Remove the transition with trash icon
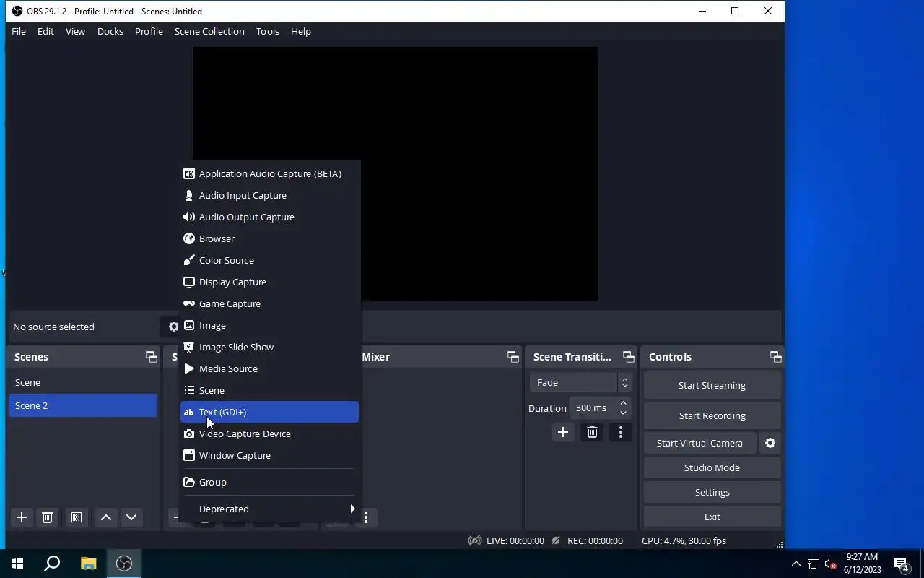 click(x=592, y=432)
